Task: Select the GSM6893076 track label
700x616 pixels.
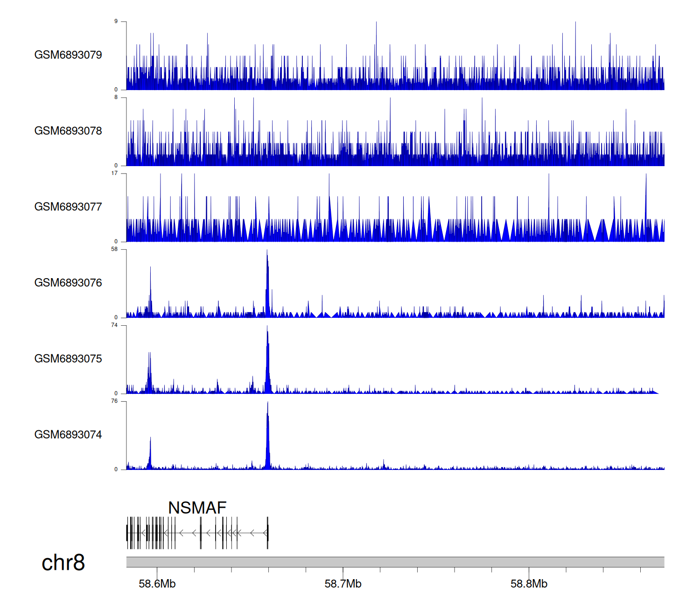Action: pyautogui.click(x=68, y=283)
